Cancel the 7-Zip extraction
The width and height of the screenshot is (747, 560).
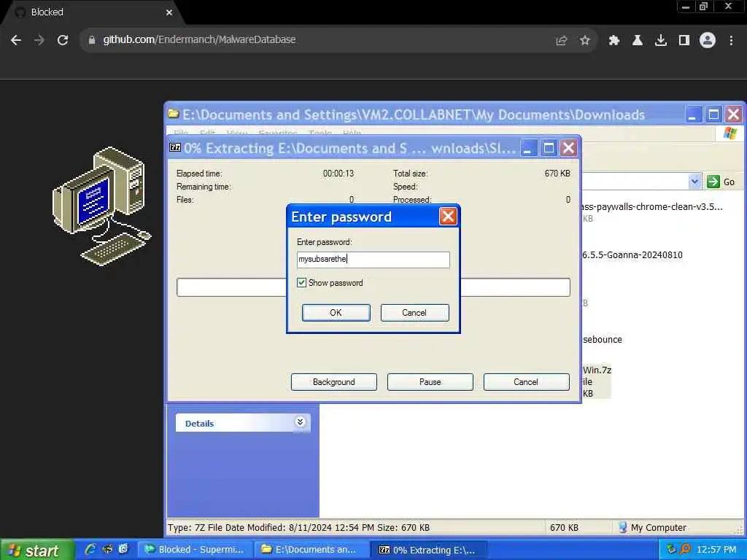pos(527,382)
